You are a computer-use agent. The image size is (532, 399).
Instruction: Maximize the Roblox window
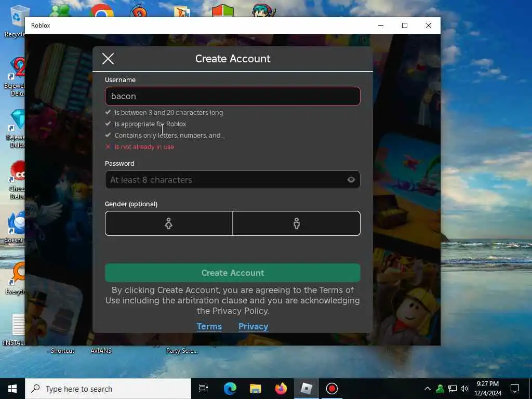click(404, 25)
